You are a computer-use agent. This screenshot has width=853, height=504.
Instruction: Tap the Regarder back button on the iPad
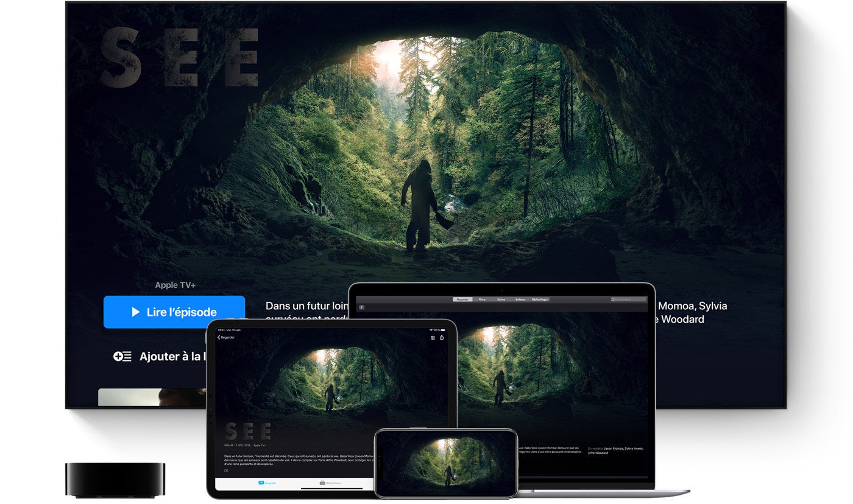[226, 337]
